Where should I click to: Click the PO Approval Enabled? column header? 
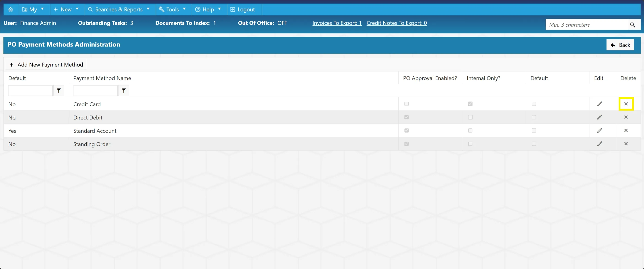[430, 78]
